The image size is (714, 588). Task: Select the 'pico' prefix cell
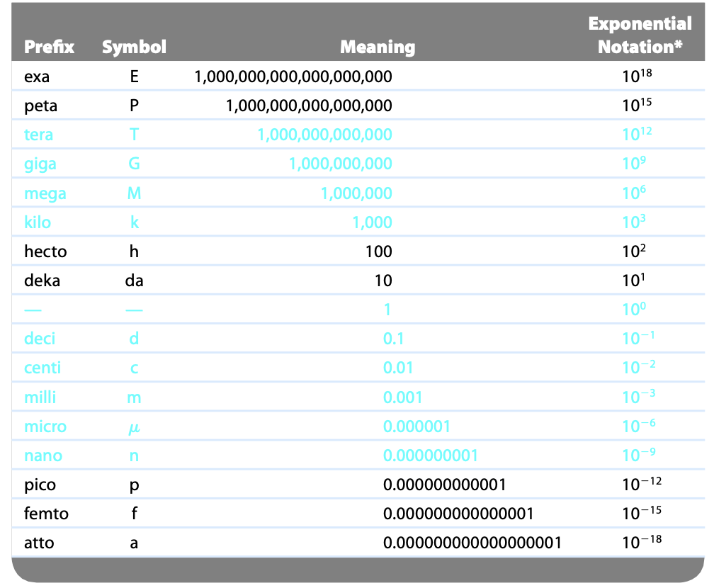click(40, 485)
